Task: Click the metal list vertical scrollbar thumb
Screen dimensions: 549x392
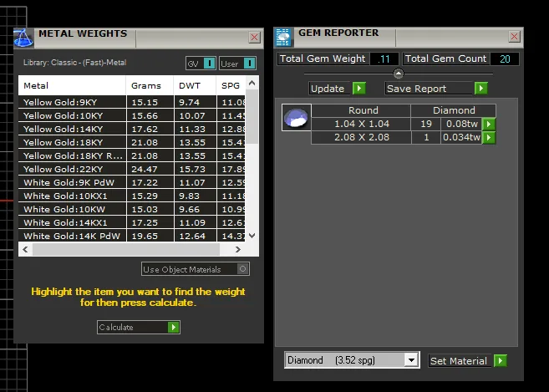Action: pyautogui.click(x=252, y=117)
